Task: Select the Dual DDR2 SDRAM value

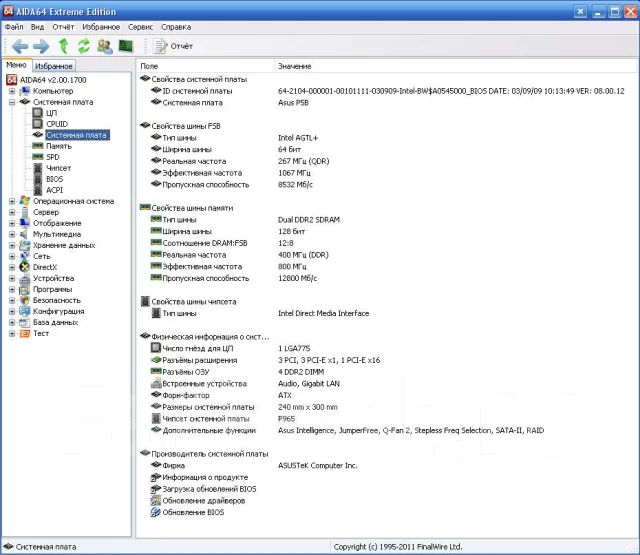Action: [x=309, y=220]
